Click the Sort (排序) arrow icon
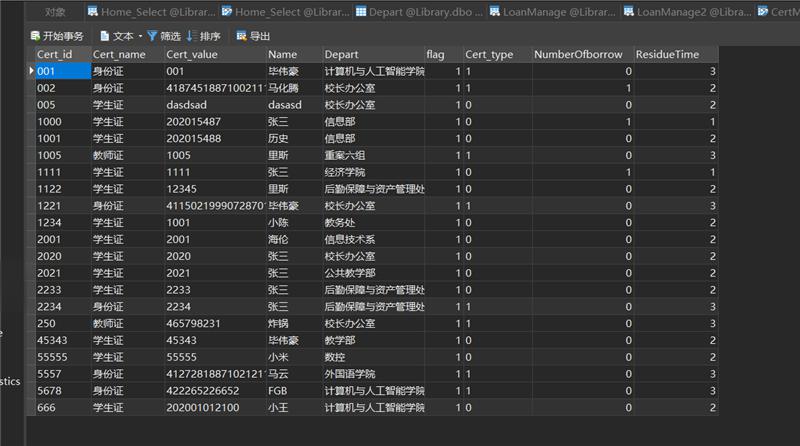The width and height of the screenshot is (800, 446). point(190,36)
